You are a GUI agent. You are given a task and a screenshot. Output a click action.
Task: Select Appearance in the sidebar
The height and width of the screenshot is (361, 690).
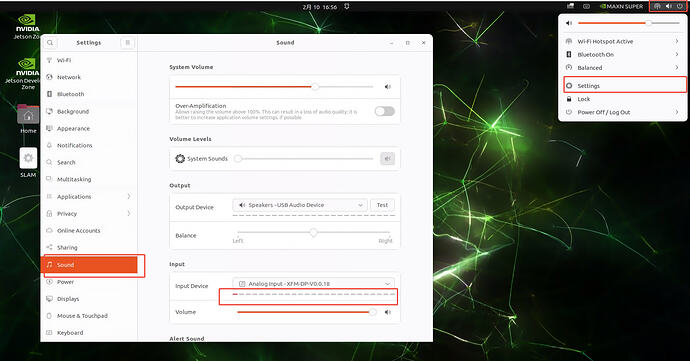89,129
